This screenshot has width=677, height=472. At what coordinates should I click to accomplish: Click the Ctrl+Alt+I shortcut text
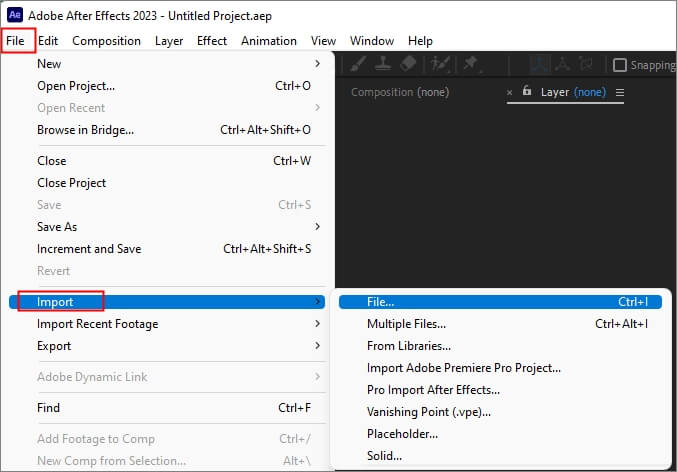coord(621,324)
